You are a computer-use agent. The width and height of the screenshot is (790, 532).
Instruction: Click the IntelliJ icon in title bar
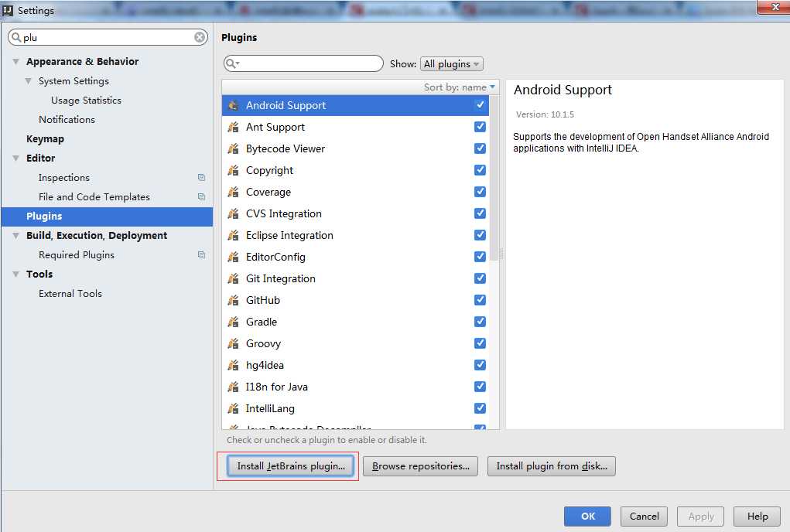[8, 10]
